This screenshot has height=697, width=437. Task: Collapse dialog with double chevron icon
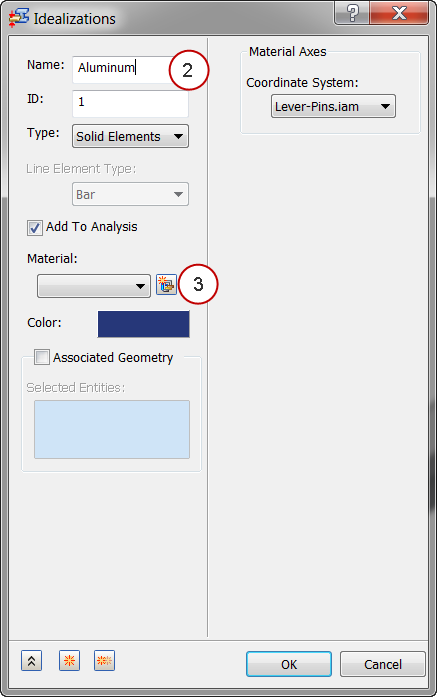pyautogui.click(x=32, y=661)
